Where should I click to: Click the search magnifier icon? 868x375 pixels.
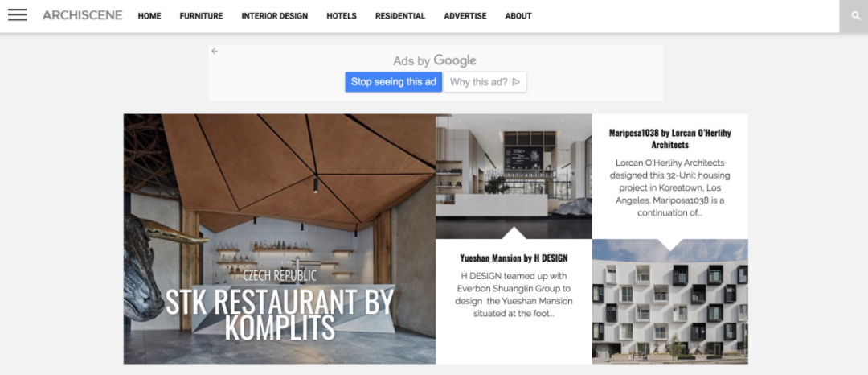[x=857, y=16]
